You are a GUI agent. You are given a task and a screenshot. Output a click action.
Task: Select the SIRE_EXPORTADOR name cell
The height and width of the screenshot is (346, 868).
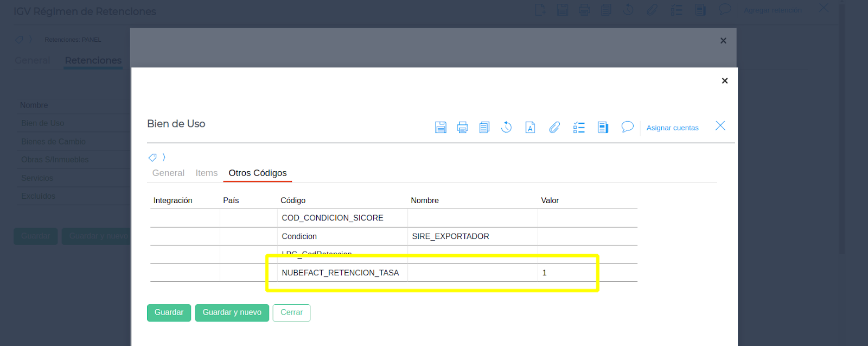pyautogui.click(x=472, y=236)
